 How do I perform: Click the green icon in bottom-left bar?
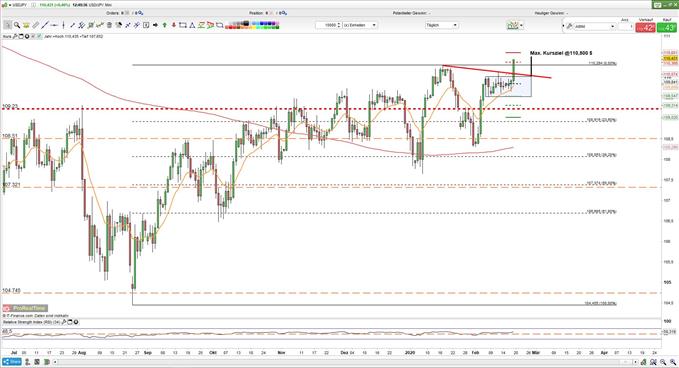coord(47,362)
